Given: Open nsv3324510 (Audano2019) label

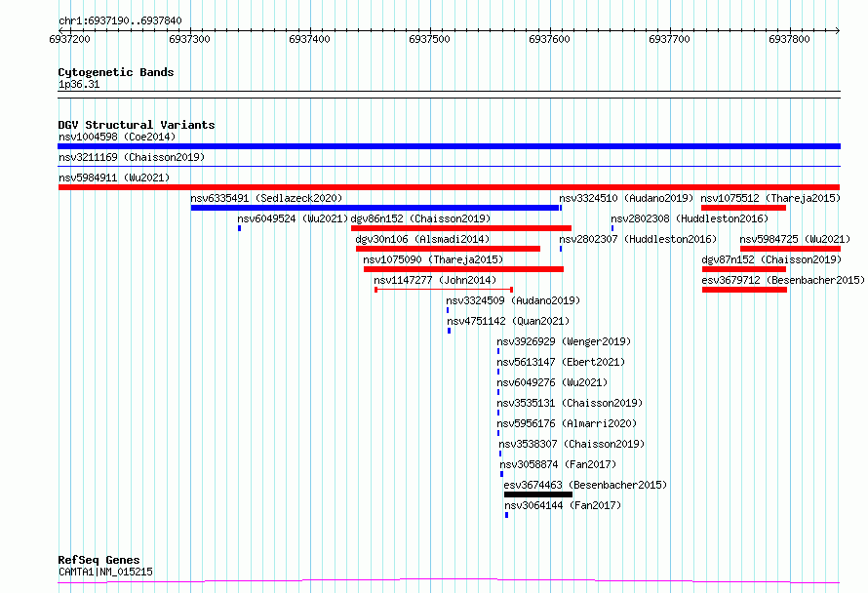Looking at the screenshot, I should point(626,198).
